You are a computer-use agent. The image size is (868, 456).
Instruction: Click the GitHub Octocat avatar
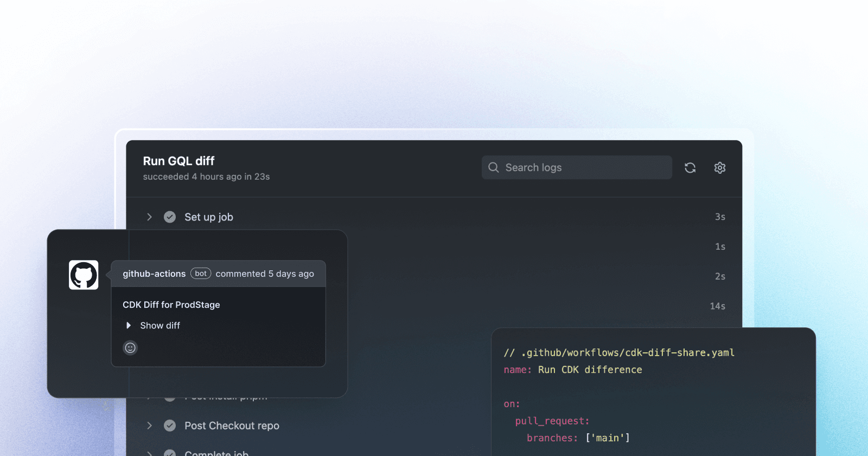tap(84, 275)
